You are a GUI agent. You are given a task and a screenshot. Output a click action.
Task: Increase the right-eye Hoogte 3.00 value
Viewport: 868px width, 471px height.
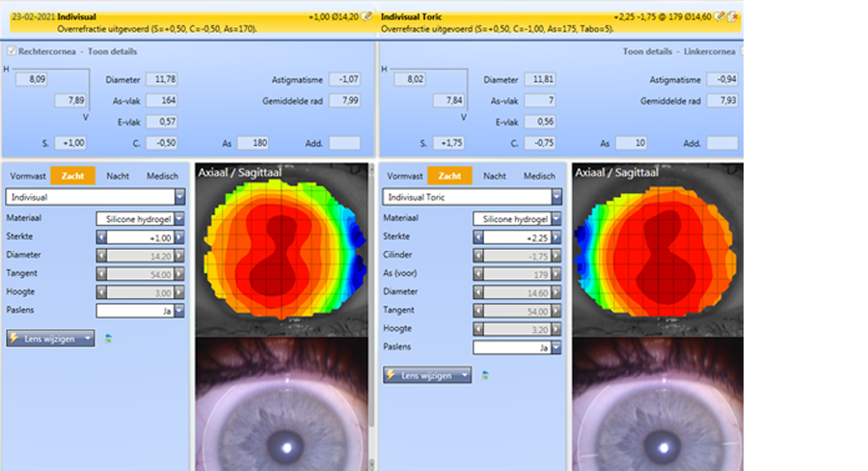[179, 292]
